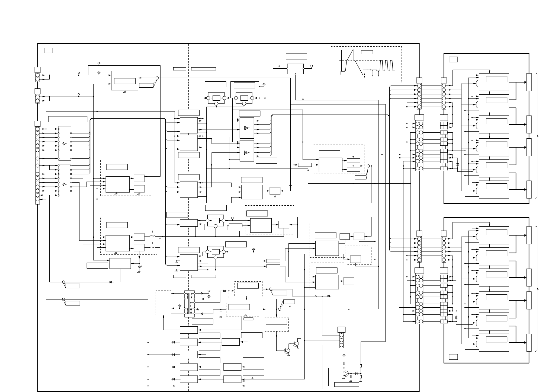
Task: Click the ground symbol under top regulator block
Action: 124,92
